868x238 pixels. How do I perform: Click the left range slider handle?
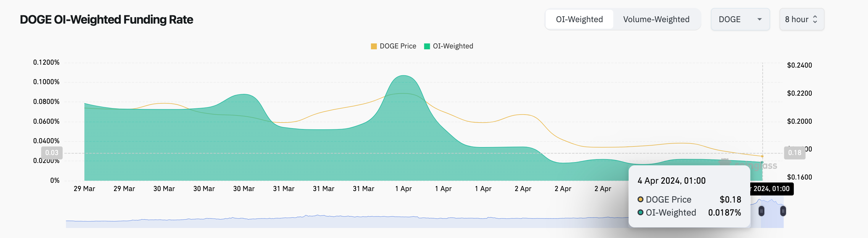(761, 211)
